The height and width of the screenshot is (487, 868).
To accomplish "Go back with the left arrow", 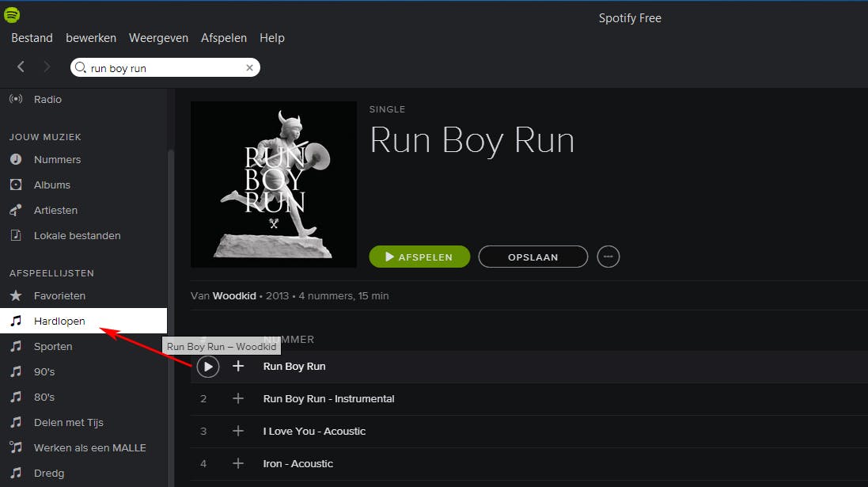I will [21, 67].
